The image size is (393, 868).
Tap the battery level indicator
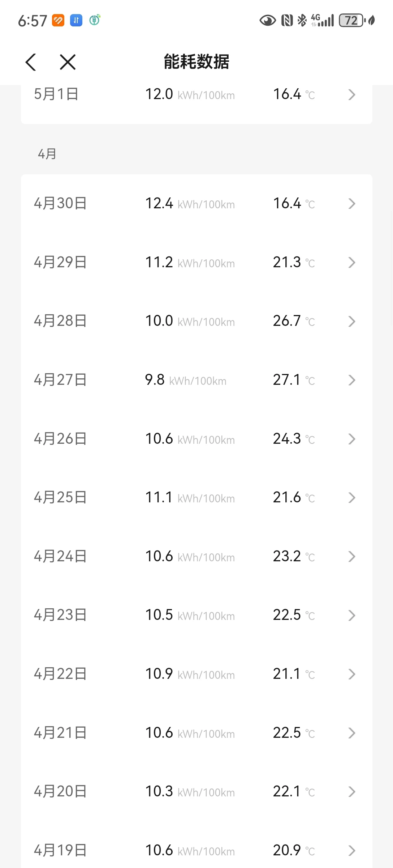(352, 21)
